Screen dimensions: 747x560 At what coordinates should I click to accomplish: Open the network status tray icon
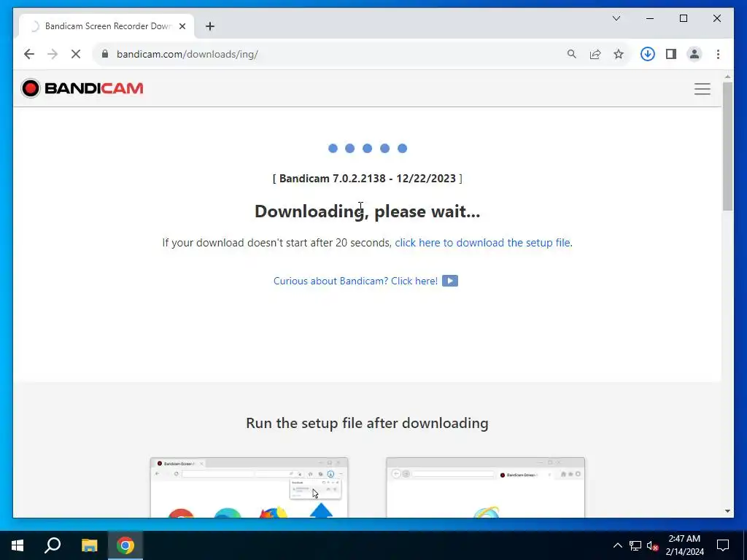click(x=635, y=545)
